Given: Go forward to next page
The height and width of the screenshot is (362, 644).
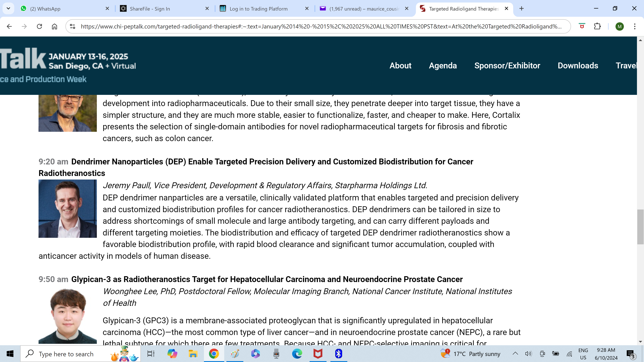Looking at the screenshot, I should tap(24, 26).
